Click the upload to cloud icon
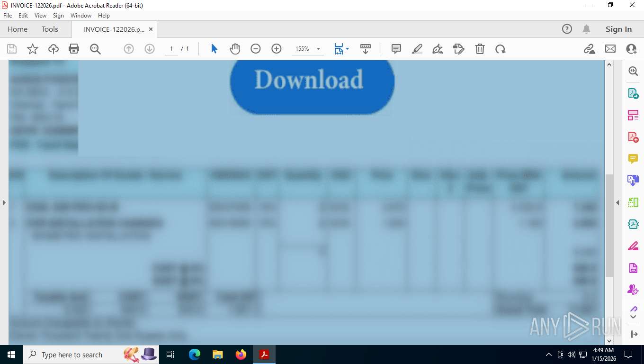The height and width of the screenshot is (364, 644). [54, 49]
